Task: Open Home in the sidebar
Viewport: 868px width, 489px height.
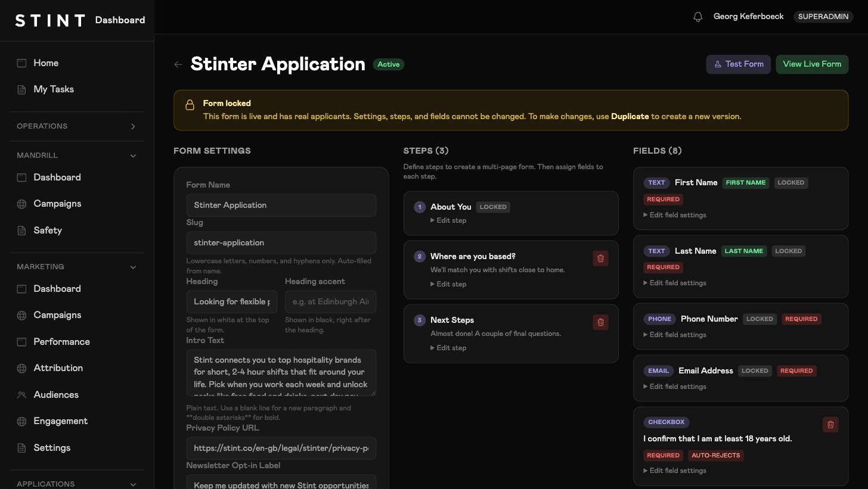Action: [77, 63]
